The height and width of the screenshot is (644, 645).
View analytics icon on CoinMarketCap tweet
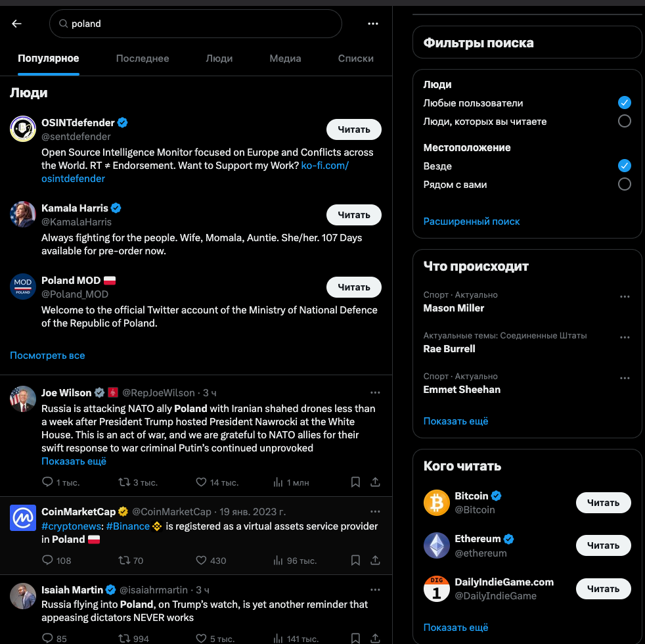[278, 560]
